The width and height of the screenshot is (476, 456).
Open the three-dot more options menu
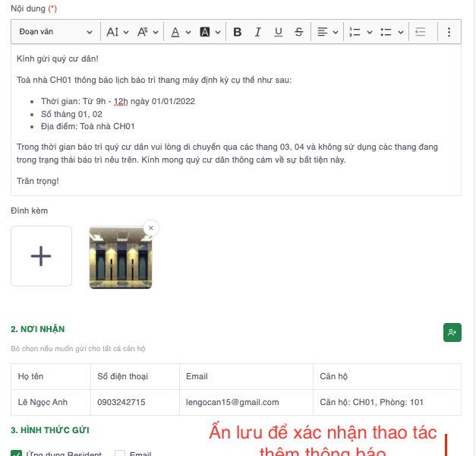(x=449, y=32)
